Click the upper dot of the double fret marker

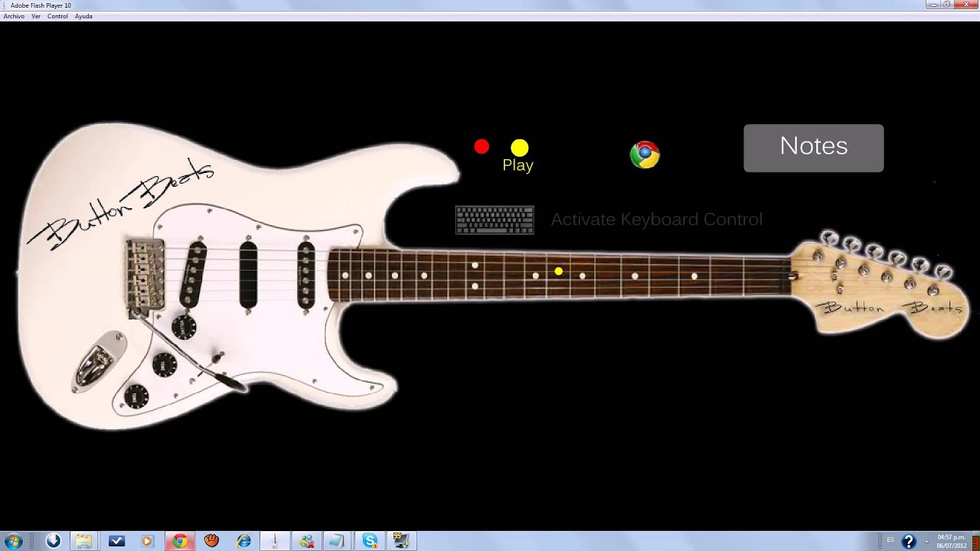475,266
